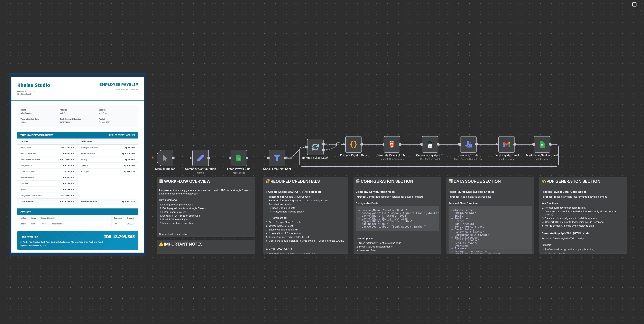Viewport: 644px width, 324px height.
Task: Open the Send Payslip Email Gmail node
Action: [x=506, y=144]
